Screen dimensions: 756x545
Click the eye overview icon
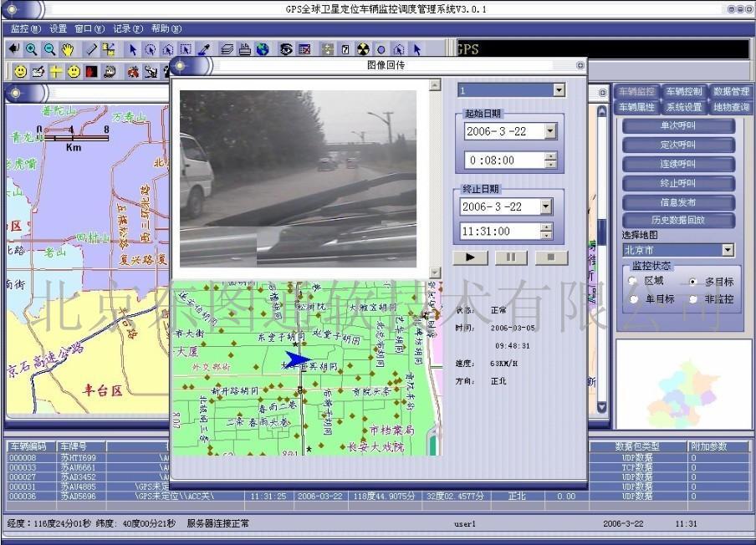coord(286,49)
